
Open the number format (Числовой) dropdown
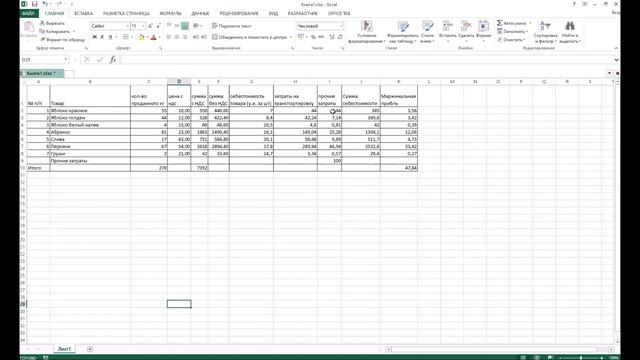(341, 26)
